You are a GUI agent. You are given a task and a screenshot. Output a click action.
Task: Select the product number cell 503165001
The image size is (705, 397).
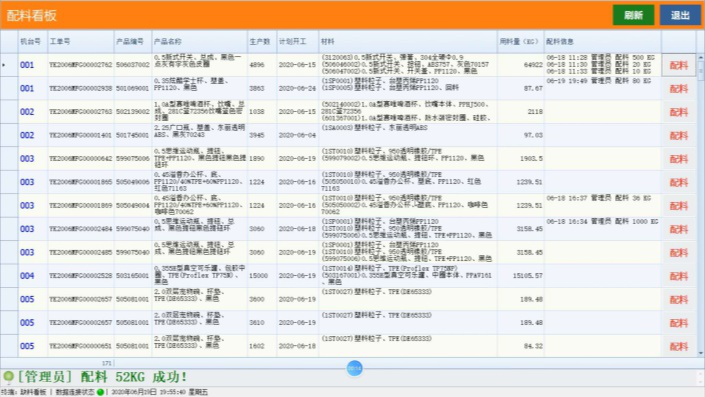133,276
